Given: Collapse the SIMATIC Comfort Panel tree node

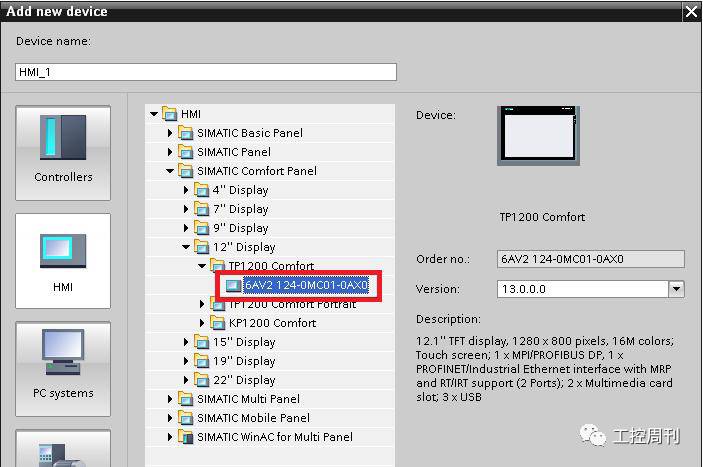Looking at the screenshot, I should [x=170, y=171].
